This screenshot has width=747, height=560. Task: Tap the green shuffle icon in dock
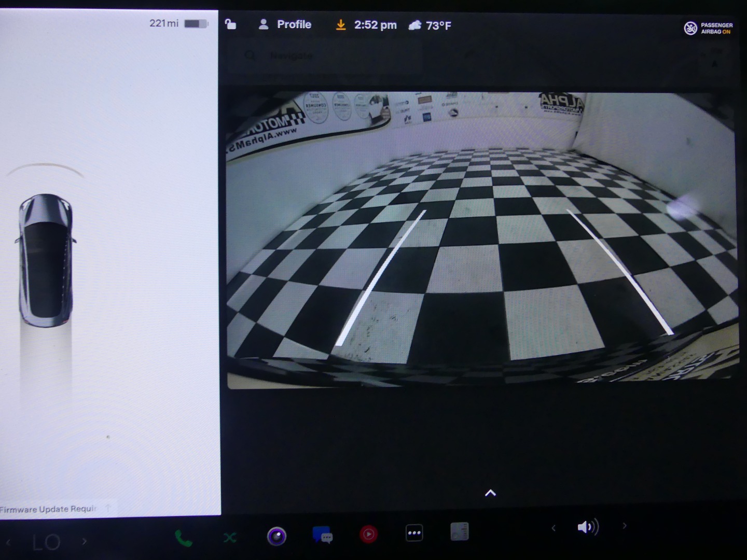coord(230,538)
